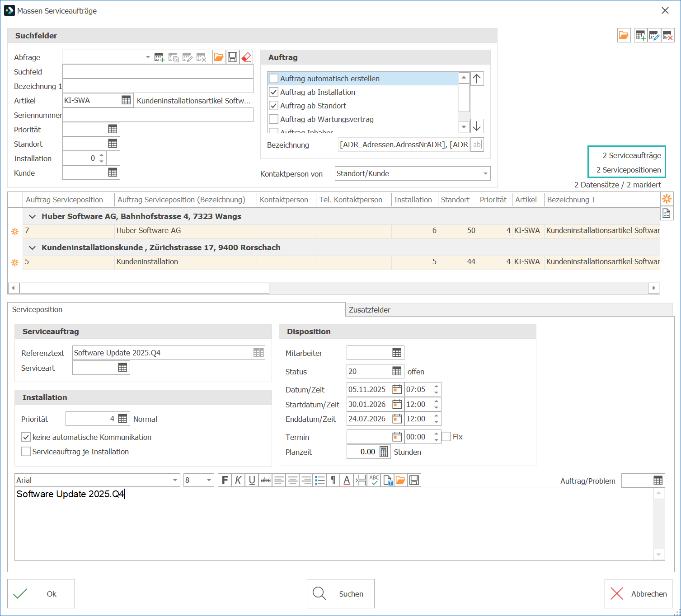This screenshot has width=681, height=616.
Task: Toggle underline formatting
Action: click(252, 480)
